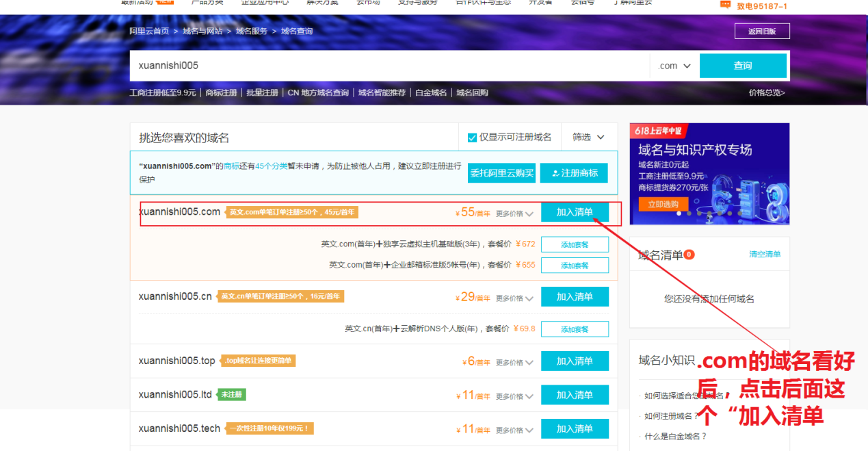The width and height of the screenshot is (868, 451).
Task: Expand the 筛选 filter dropdown
Action: [588, 137]
